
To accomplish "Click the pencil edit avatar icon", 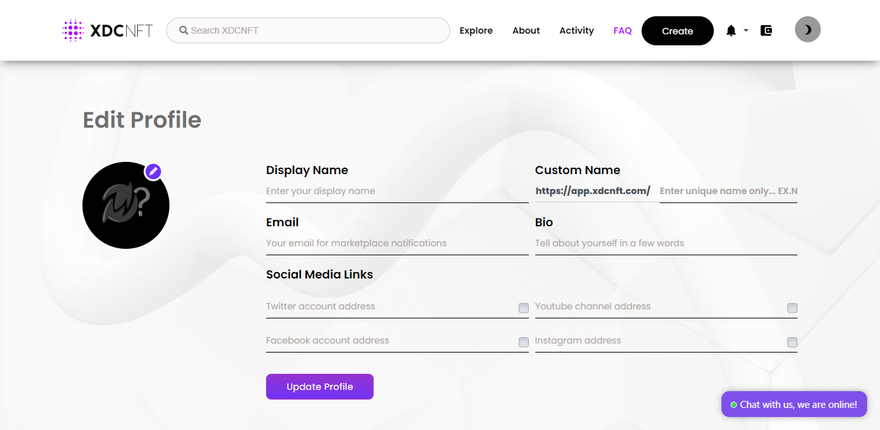I will point(153,171).
